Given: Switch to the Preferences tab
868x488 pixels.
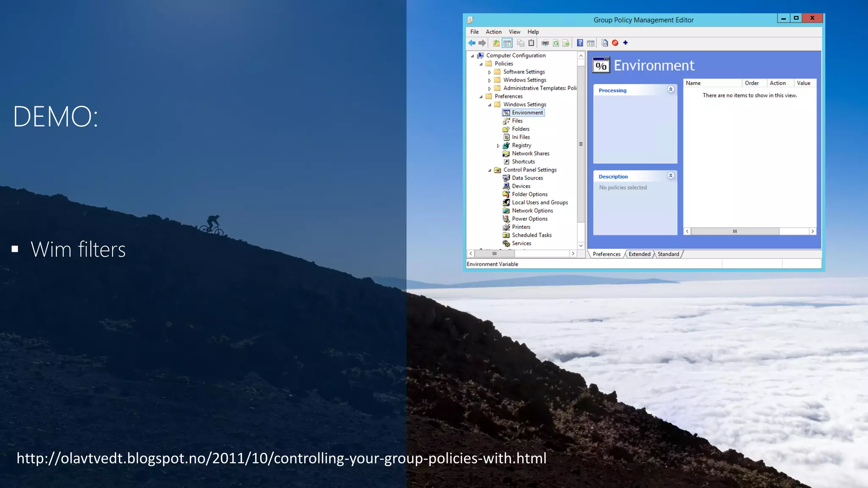Looking at the screenshot, I should pyautogui.click(x=606, y=254).
